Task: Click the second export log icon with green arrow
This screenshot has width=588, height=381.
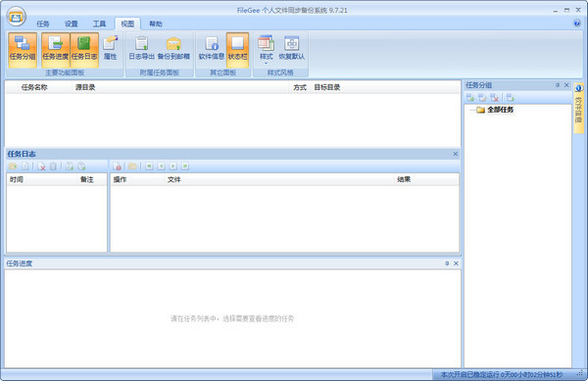Action: [x=81, y=167]
